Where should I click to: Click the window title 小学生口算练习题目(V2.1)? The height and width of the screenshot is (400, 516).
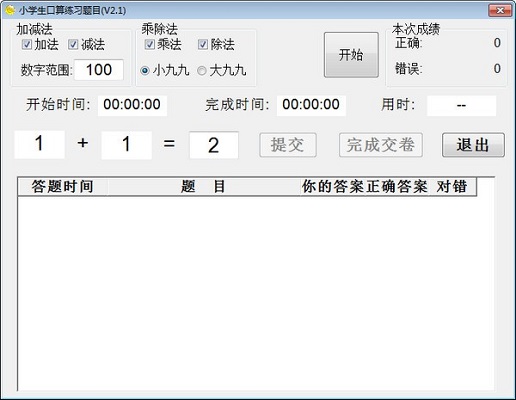click(72, 11)
